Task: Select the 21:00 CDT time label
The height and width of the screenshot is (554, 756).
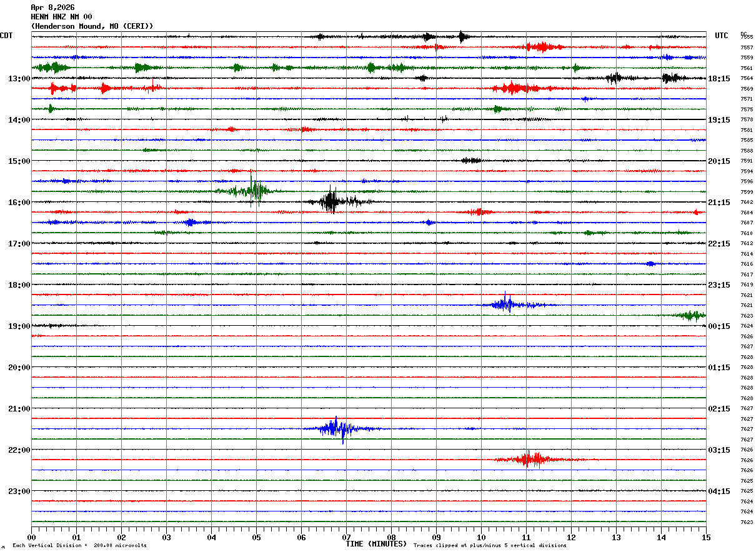Action: pos(19,409)
